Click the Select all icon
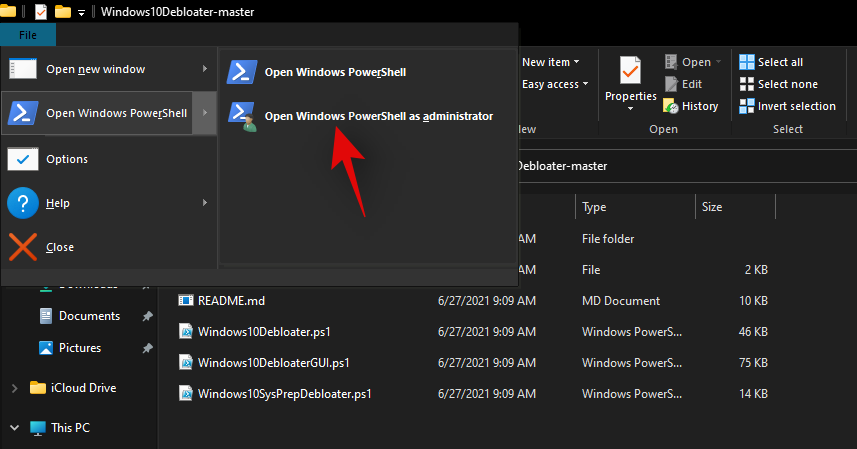 746,62
